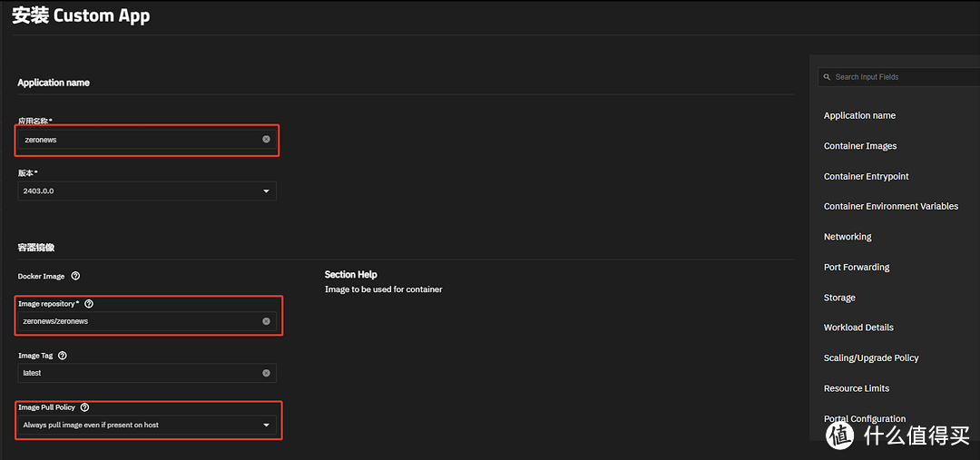This screenshot has width=980, height=460.
Task: Open Workload Details section
Action: (x=858, y=328)
